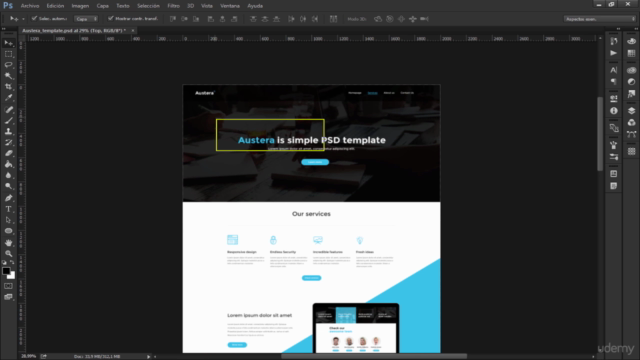Open the Info panel icon
The height and width of the screenshot is (360, 640).
(613, 111)
